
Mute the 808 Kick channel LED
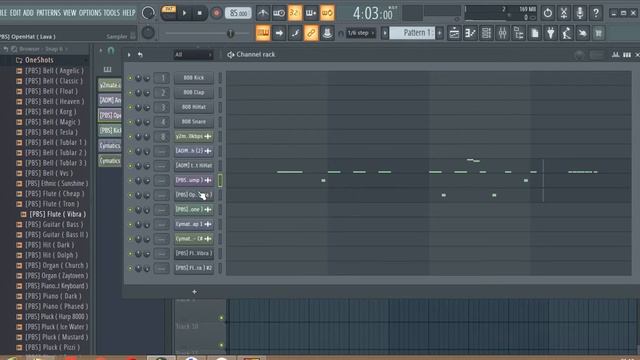[130, 78]
